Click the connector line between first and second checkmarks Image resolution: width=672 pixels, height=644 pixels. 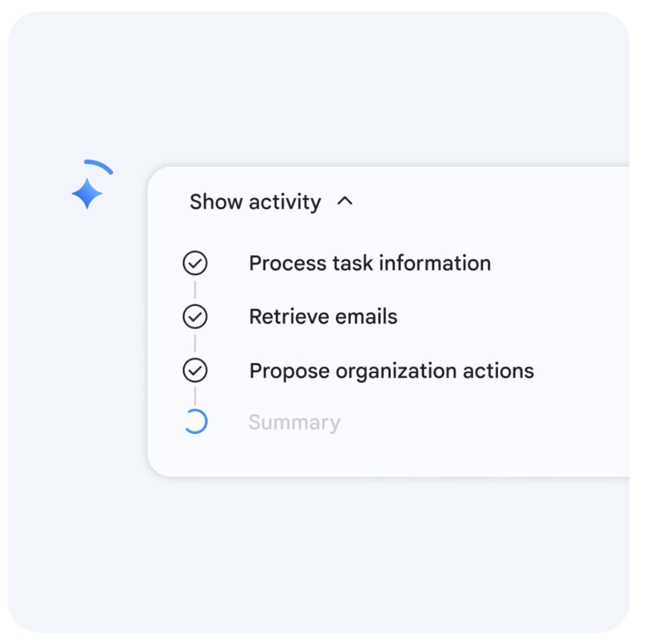(195, 290)
